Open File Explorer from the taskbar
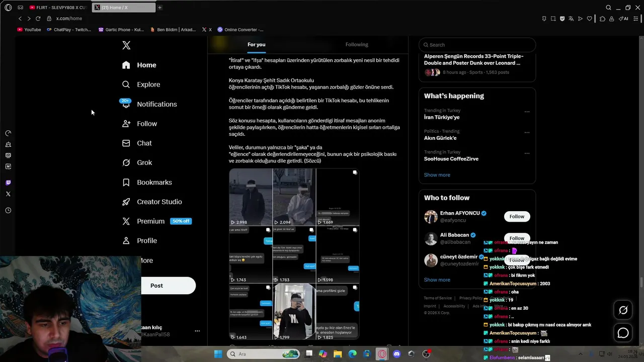 tap(338, 354)
